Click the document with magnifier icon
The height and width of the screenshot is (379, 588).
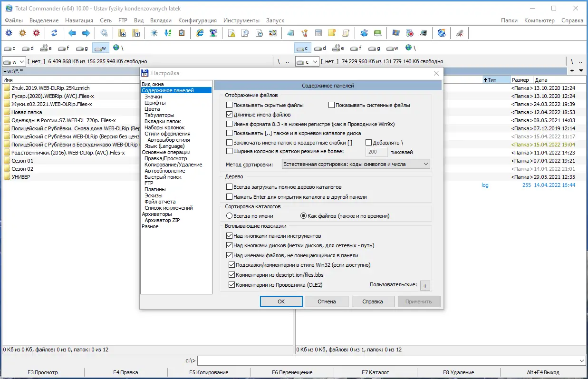click(245, 33)
